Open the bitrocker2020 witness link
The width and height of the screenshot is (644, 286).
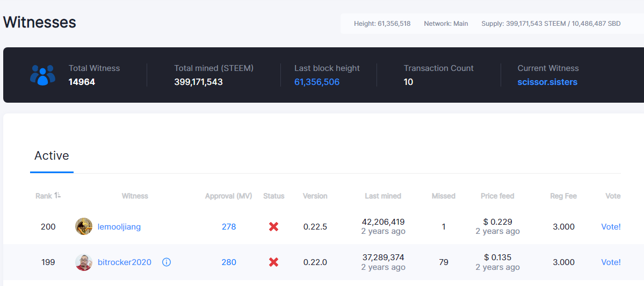(x=125, y=262)
